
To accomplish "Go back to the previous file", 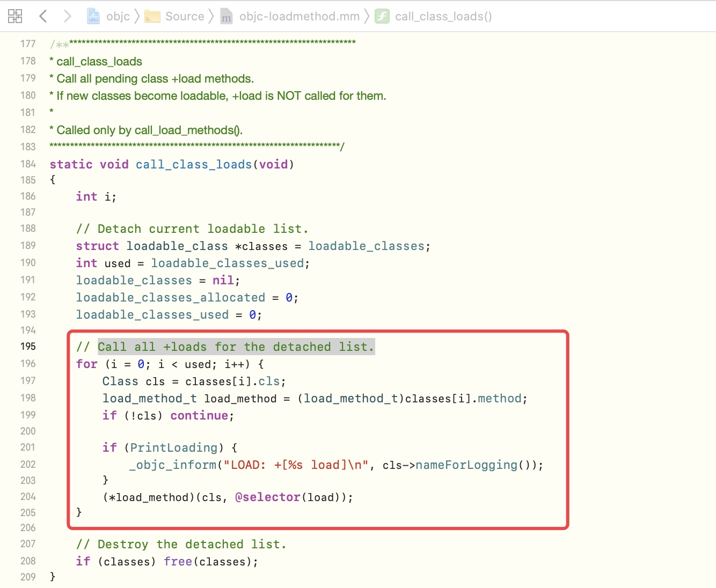I will pos(43,16).
